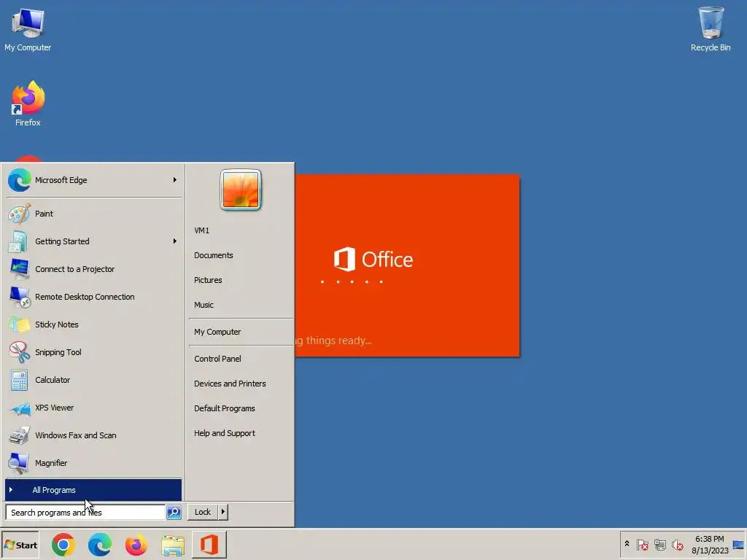The image size is (747, 560).
Task: Open File Explorer from the taskbar
Action: click(173, 545)
